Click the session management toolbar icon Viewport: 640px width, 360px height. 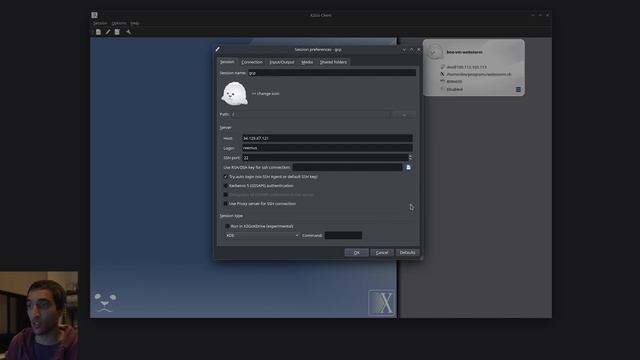click(117, 32)
